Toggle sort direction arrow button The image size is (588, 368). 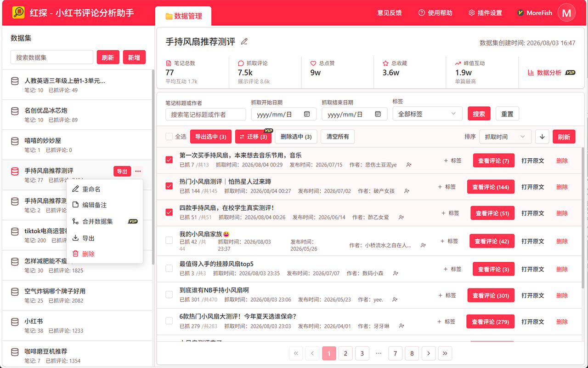[x=542, y=137]
